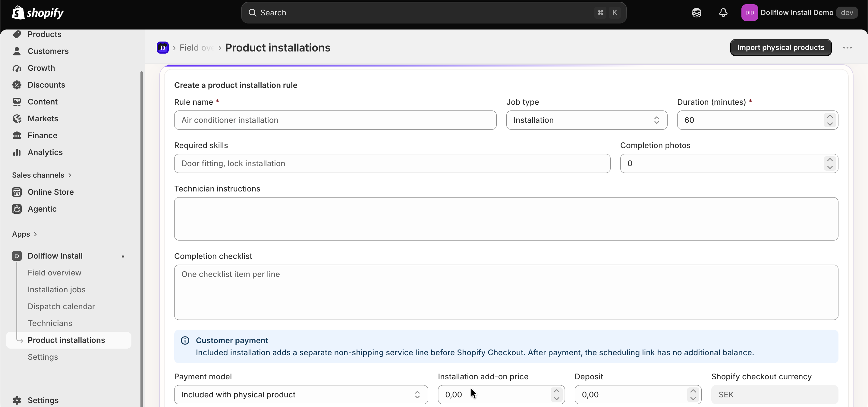868x407 pixels.
Task: Click the Dollflow app icon in breadcrumb
Action: click(163, 48)
